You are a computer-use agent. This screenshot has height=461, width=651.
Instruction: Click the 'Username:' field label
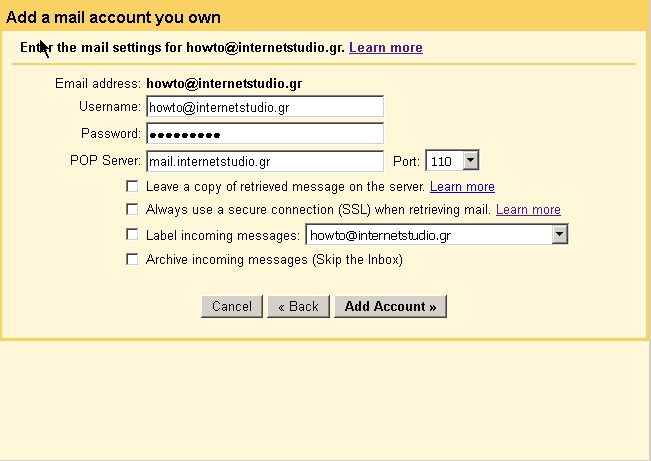click(110, 107)
